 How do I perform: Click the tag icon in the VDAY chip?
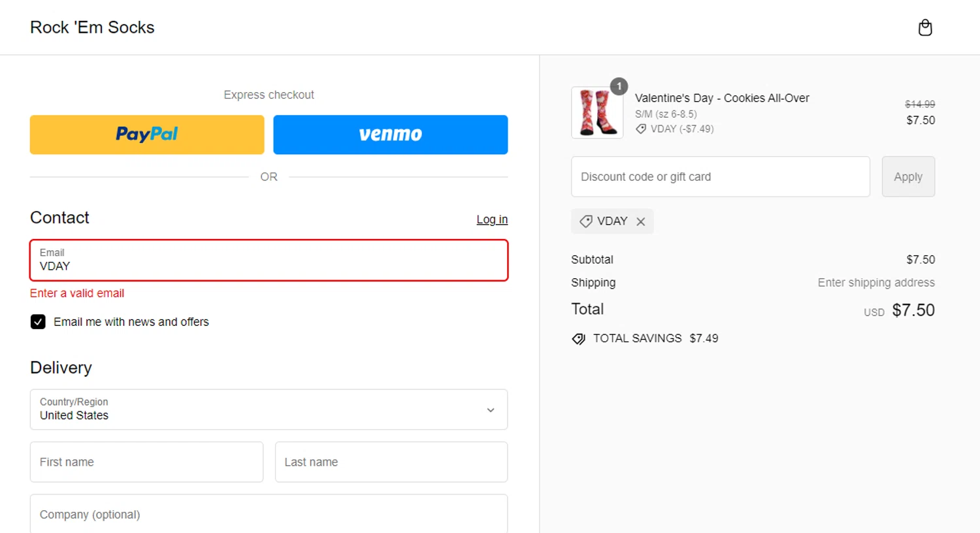(x=586, y=221)
